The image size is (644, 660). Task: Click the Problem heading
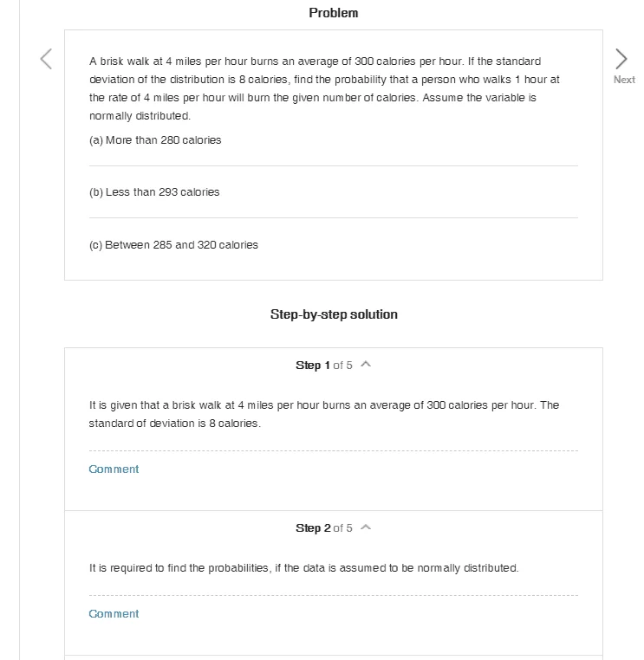pyautogui.click(x=334, y=13)
